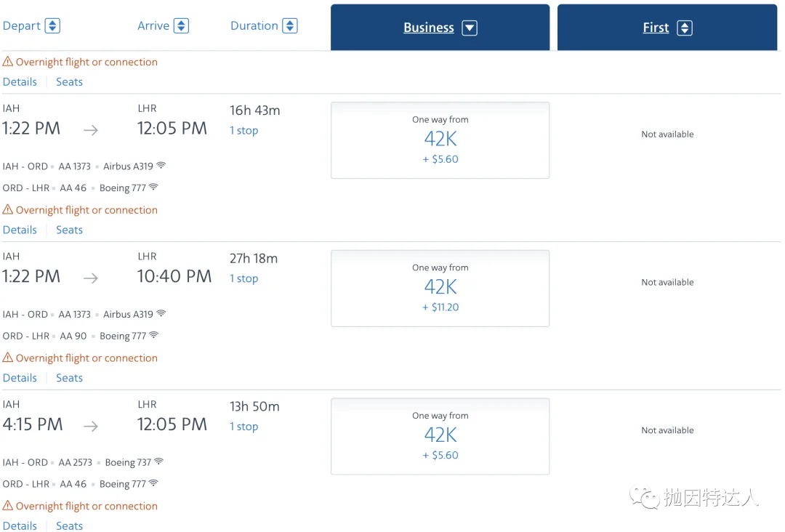Expand the First cabin sort toggle

[x=684, y=28]
